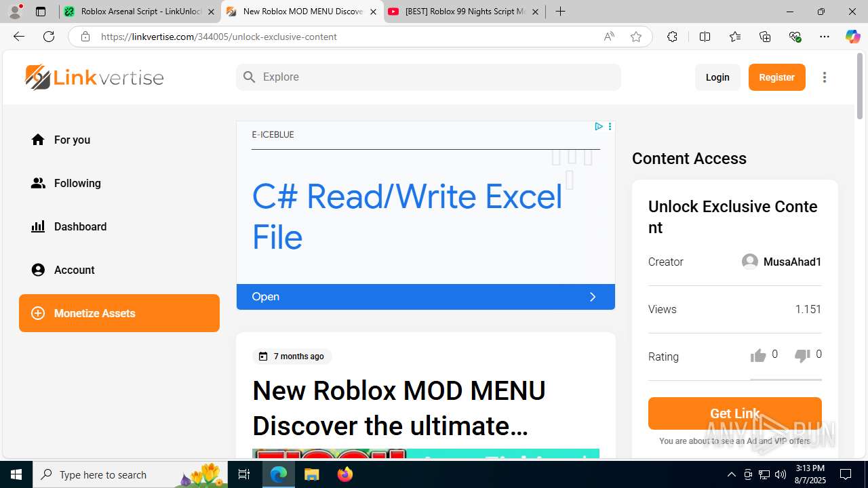Close the Roblox Arsenal Script tab
The image size is (868, 488).
211,12
